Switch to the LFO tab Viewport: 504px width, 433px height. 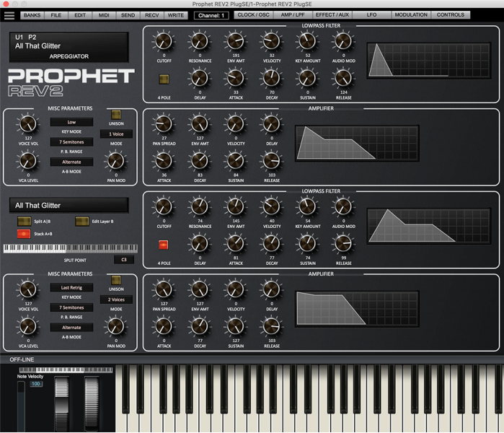coord(371,15)
